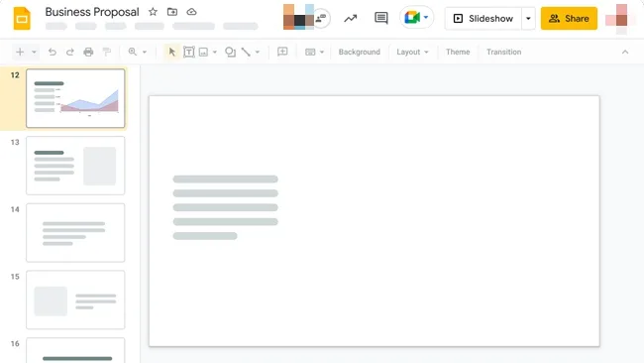Open the activity dashboard trend icon
This screenshot has width=644, height=363.
pyautogui.click(x=351, y=19)
